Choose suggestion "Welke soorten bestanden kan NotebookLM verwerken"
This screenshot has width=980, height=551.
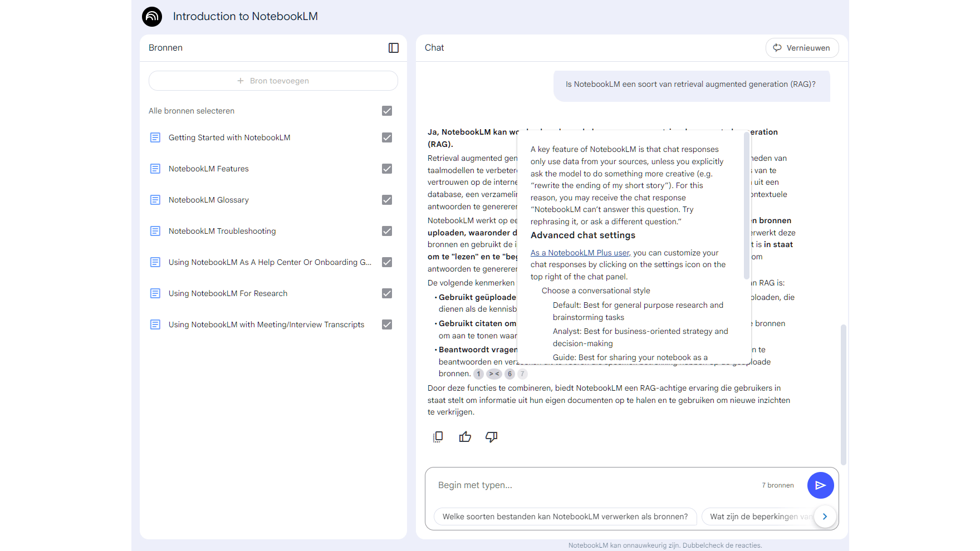565,516
